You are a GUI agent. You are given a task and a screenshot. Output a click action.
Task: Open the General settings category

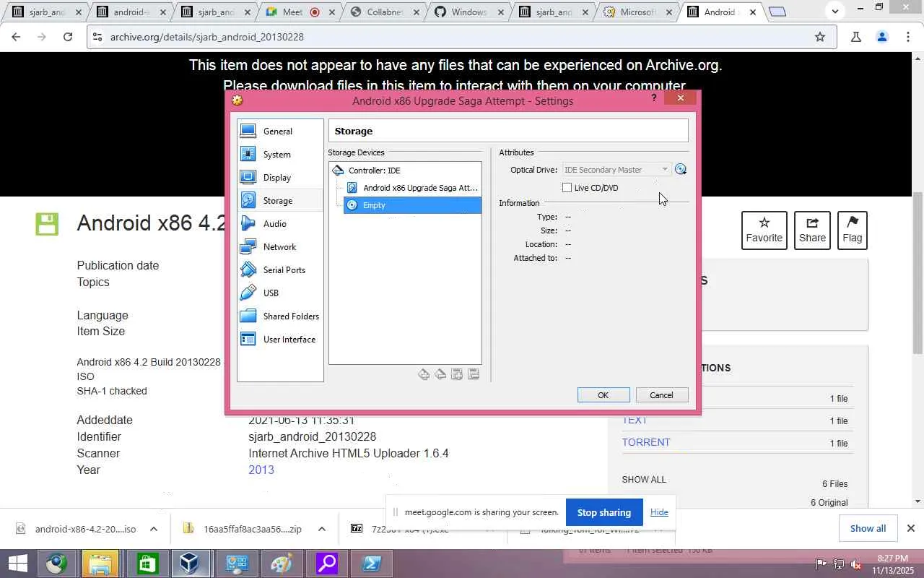280,131
